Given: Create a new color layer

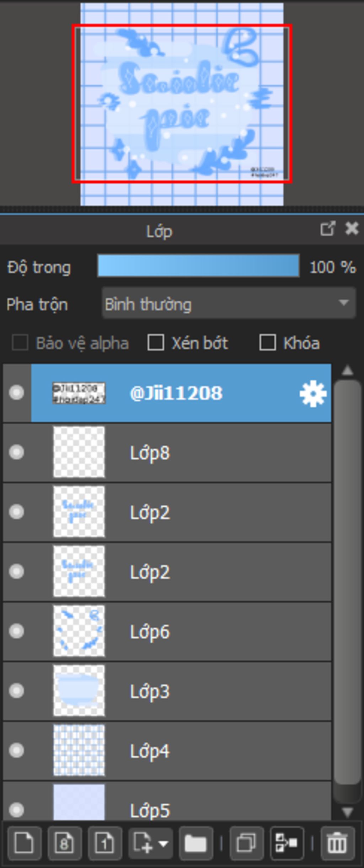Looking at the screenshot, I should click(x=24, y=843).
